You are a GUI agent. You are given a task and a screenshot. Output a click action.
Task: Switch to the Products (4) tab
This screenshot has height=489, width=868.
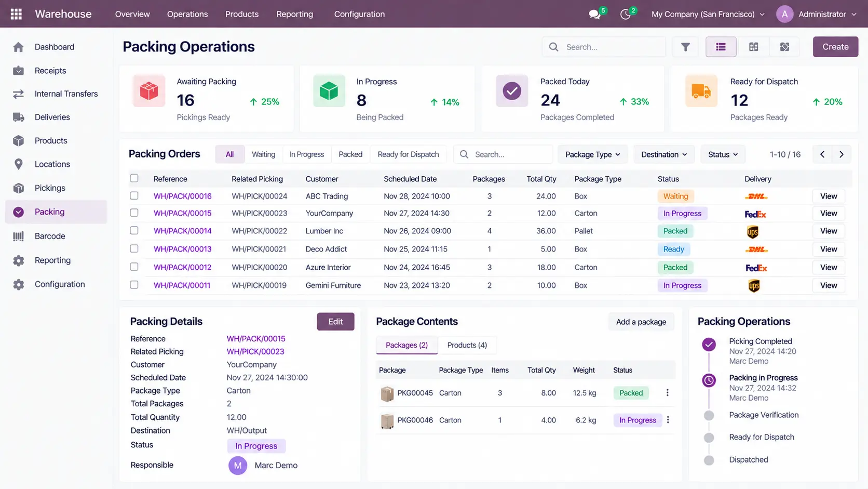coord(467,345)
